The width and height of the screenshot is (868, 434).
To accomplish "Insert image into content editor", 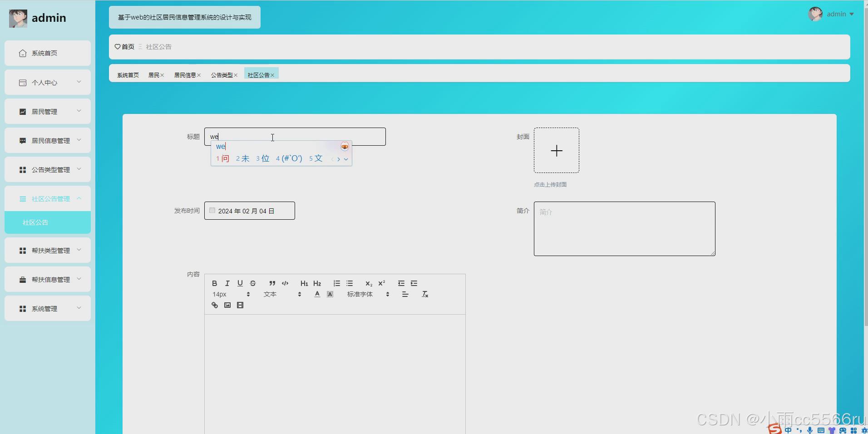I will coord(227,305).
